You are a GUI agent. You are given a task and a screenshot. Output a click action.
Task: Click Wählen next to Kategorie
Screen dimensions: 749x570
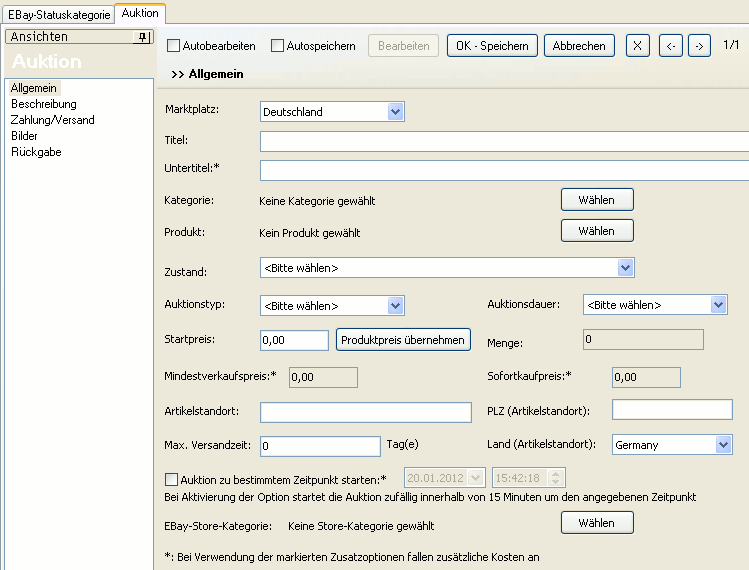[x=597, y=200]
